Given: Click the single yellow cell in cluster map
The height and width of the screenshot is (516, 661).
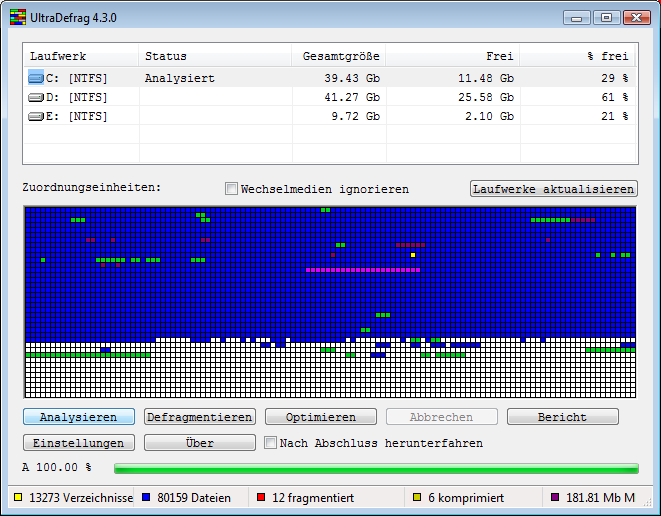Looking at the screenshot, I should click(413, 255).
